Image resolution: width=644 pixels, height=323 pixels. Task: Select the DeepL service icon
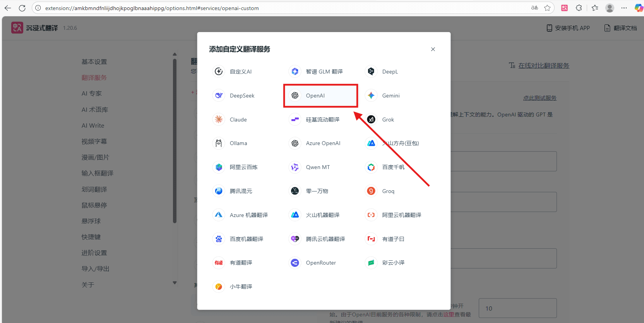(371, 72)
